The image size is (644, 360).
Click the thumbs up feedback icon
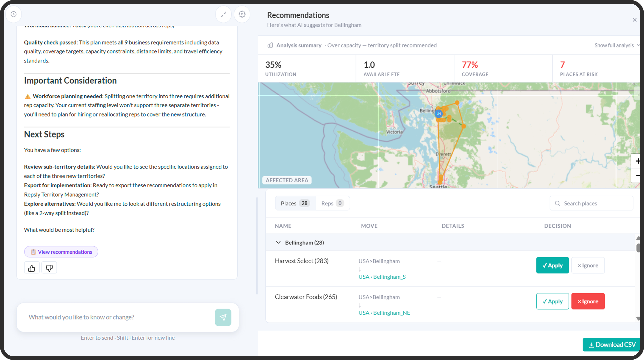[x=32, y=268]
